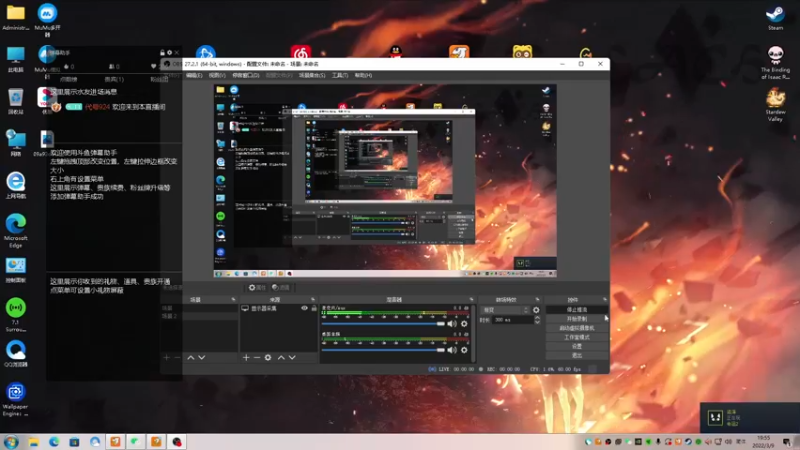Mute the 麦克风/Aux channel speaker
Screen dimensions: 800x450
(452, 323)
